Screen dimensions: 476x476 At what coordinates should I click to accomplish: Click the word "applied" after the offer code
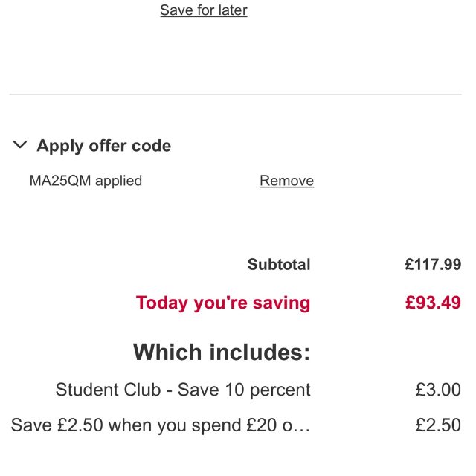pyautogui.click(x=118, y=181)
